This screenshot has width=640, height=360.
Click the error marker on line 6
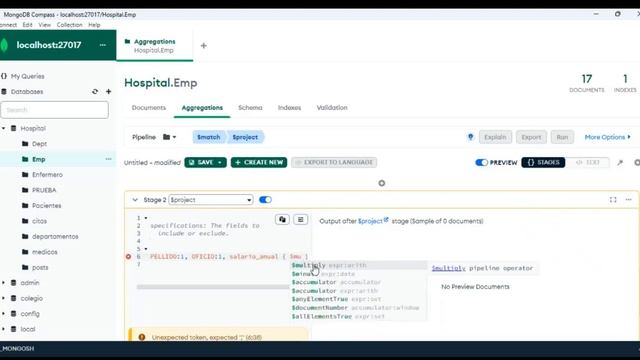click(x=128, y=257)
